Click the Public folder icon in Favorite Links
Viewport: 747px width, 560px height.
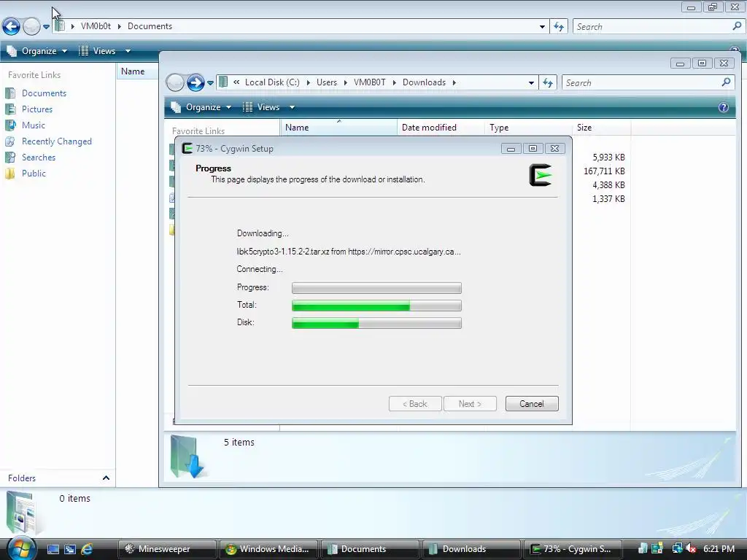coord(10,174)
